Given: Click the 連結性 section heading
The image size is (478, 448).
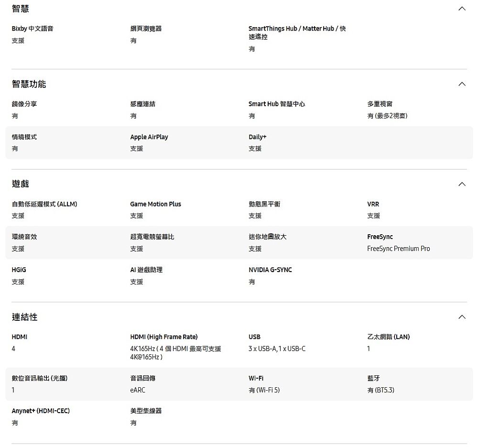Looking at the screenshot, I should [x=25, y=317].
